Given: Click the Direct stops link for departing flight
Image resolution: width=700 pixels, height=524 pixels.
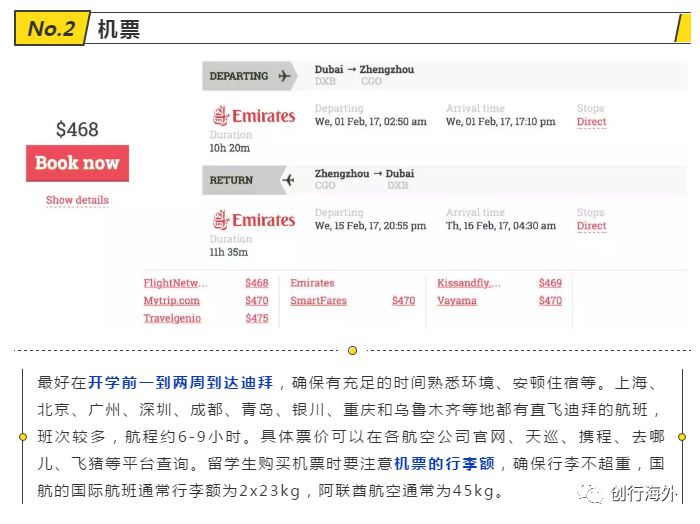Looking at the screenshot, I should coord(592,121).
